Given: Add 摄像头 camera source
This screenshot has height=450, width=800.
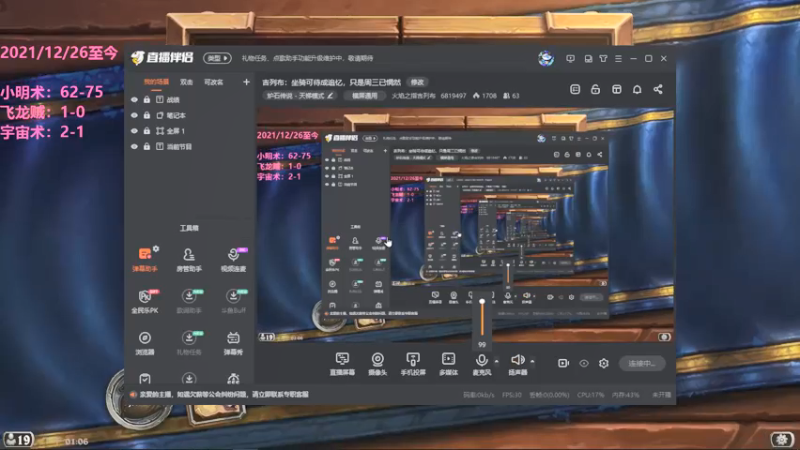Looking at the screenshot, I should (x=378, y=364).
